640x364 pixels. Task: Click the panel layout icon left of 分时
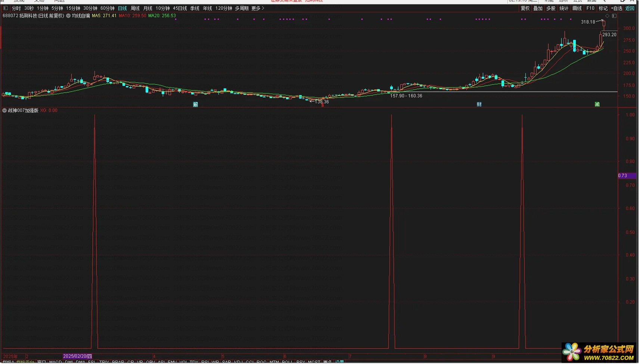coord(5,8)
